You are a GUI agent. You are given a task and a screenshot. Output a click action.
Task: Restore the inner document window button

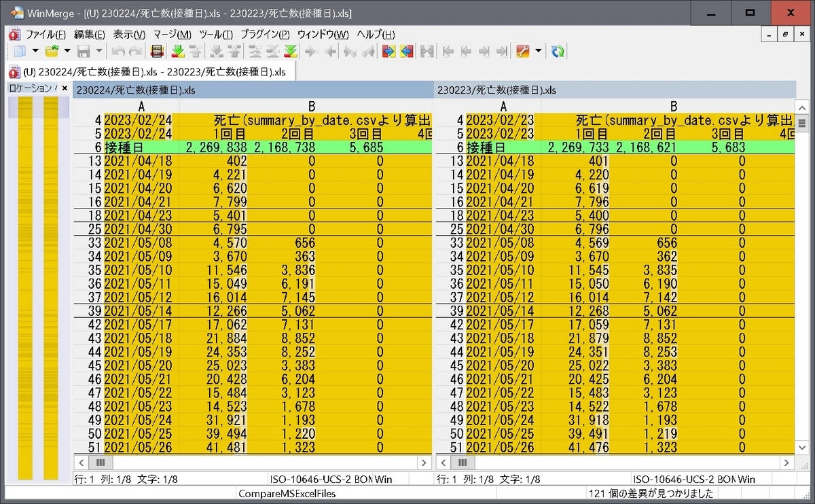click(786, 34)
